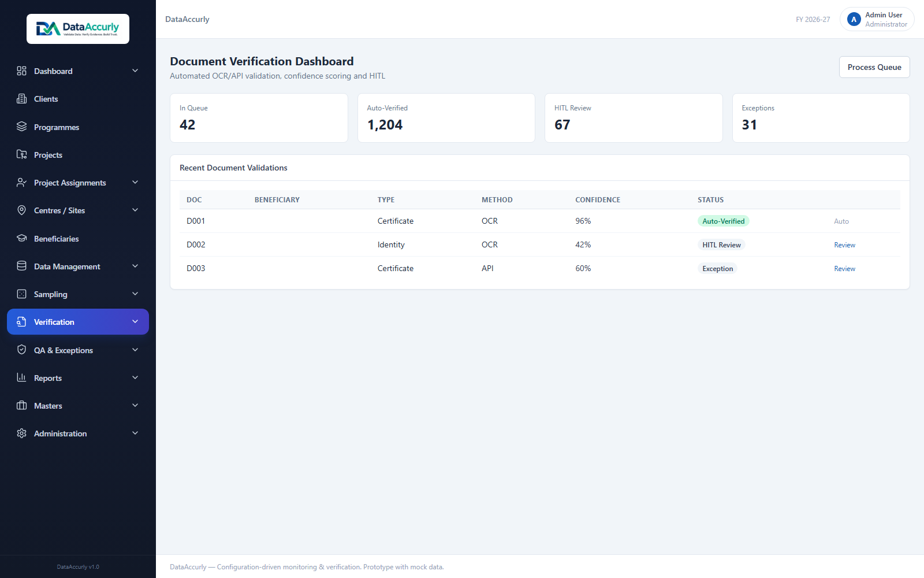This screenshot has width=924, height=578.
Task: Click the Masters briefcase icon
Action: click(21, 405)
